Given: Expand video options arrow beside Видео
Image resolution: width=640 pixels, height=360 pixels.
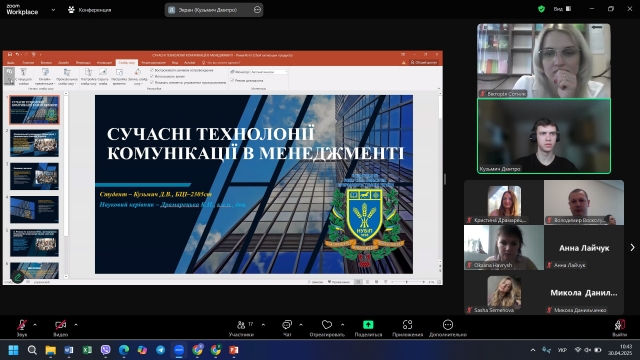Looking at the screenshot, I should pyautogui.click(x=76, y=325).
